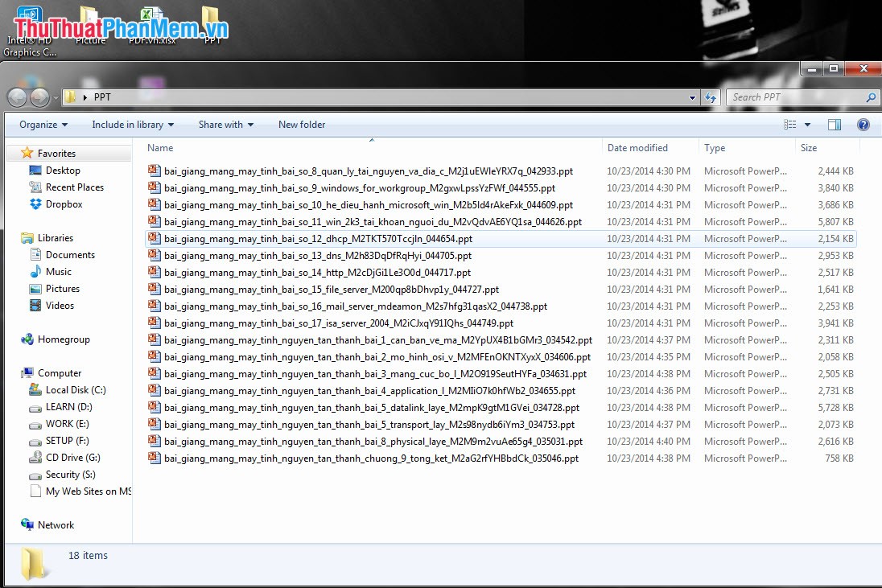
Task: Click the Help question mark icon
Action: pos(863,124)
